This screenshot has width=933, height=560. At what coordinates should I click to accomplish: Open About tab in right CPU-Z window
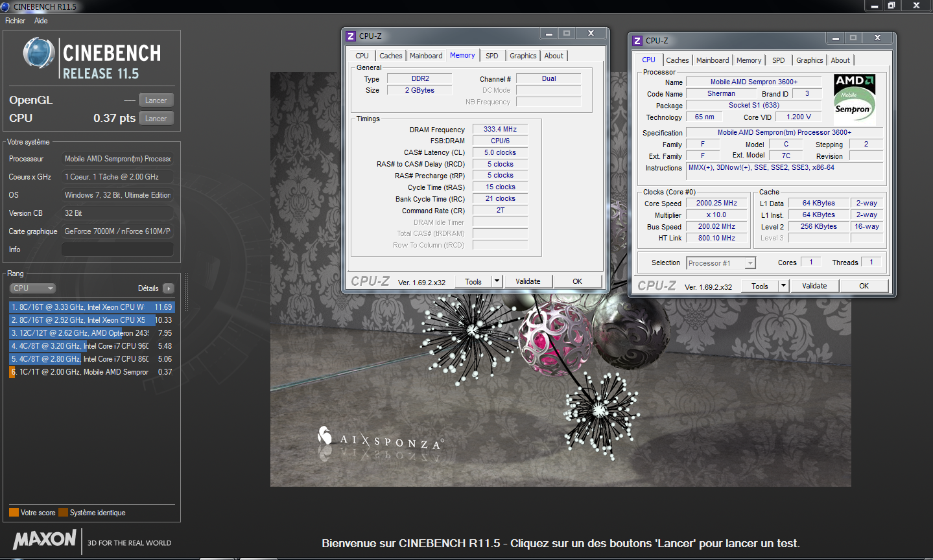(x=840, y=60)
